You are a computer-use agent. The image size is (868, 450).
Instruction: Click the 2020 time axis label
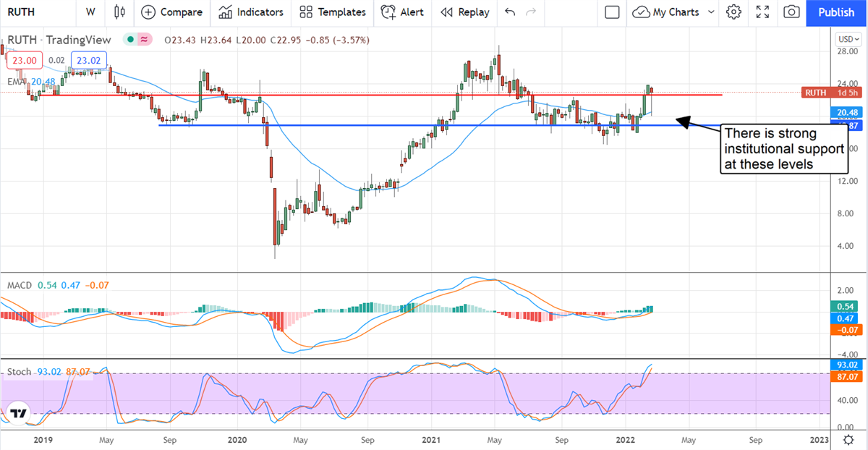238,439
